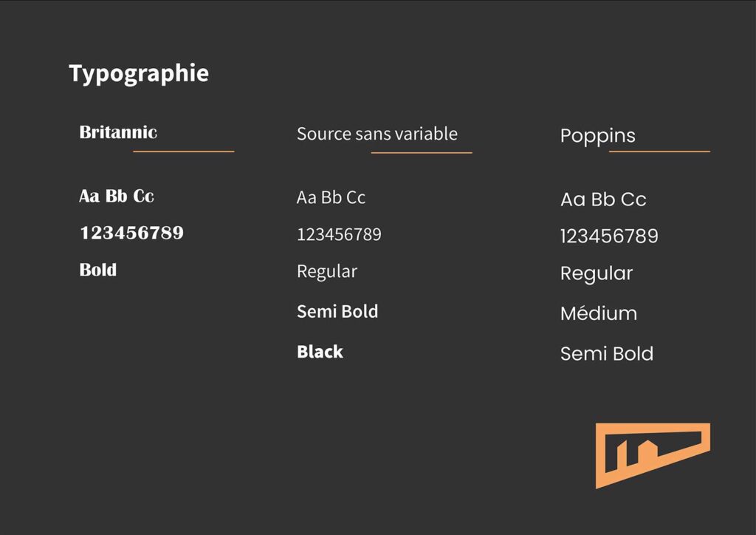Click the Black weight label

[x=320, y=352]
